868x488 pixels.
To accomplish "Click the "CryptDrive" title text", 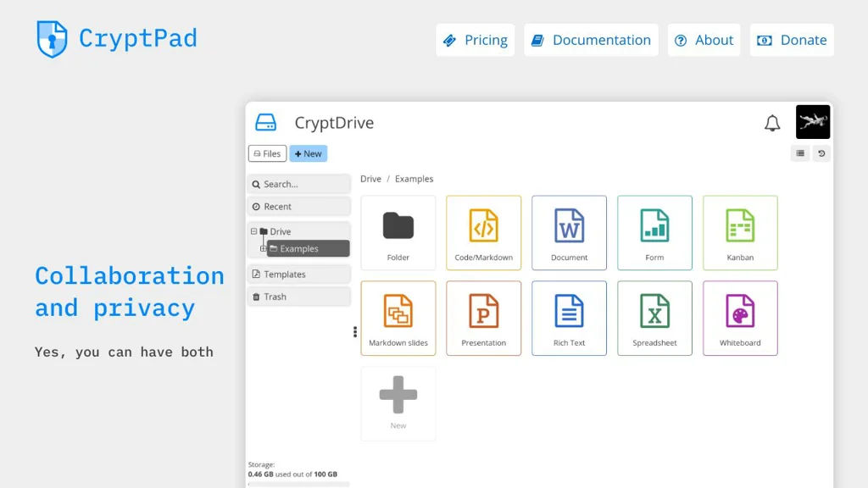I will point(334,123).
